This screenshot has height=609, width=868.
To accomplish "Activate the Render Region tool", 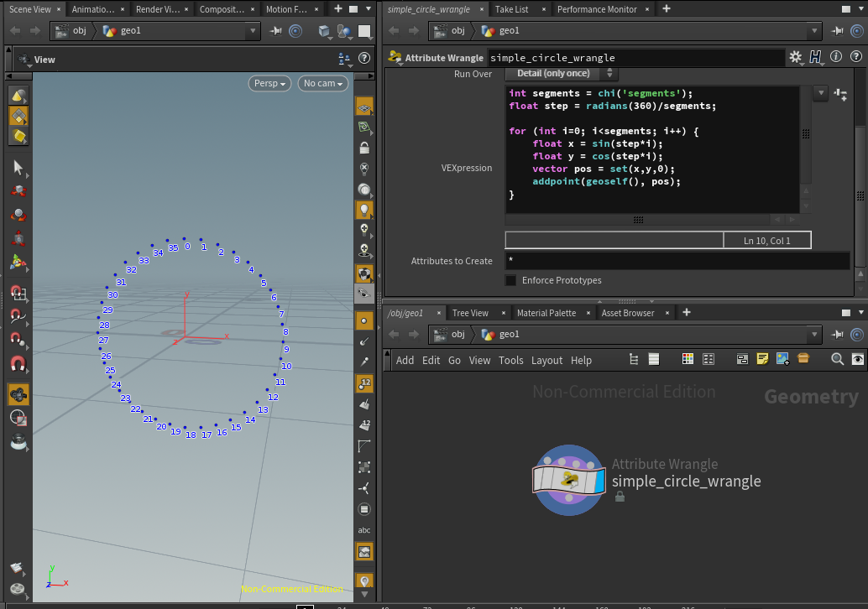I will 18,418.
